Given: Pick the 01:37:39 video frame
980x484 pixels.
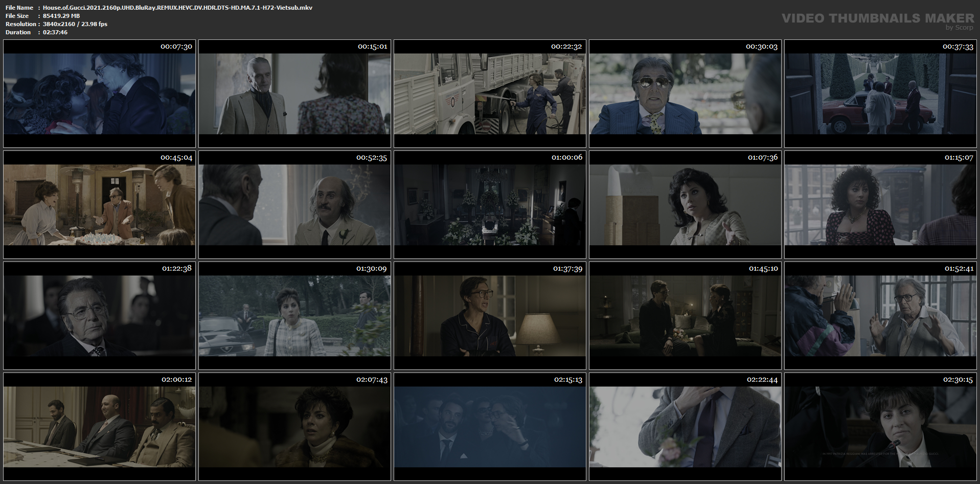Looking at the screenshot, I should tap(490, 316).
